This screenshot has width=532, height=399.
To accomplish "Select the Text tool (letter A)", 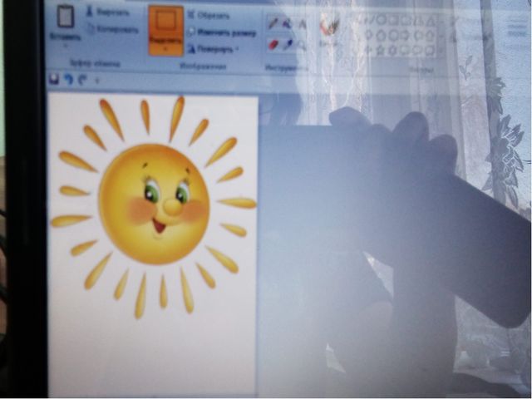I will (302, 24).
